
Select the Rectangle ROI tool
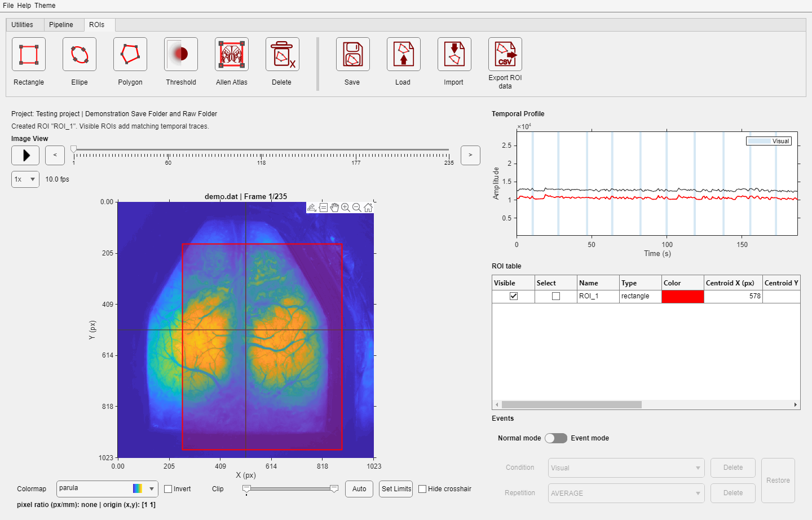(x=29, y=54)
